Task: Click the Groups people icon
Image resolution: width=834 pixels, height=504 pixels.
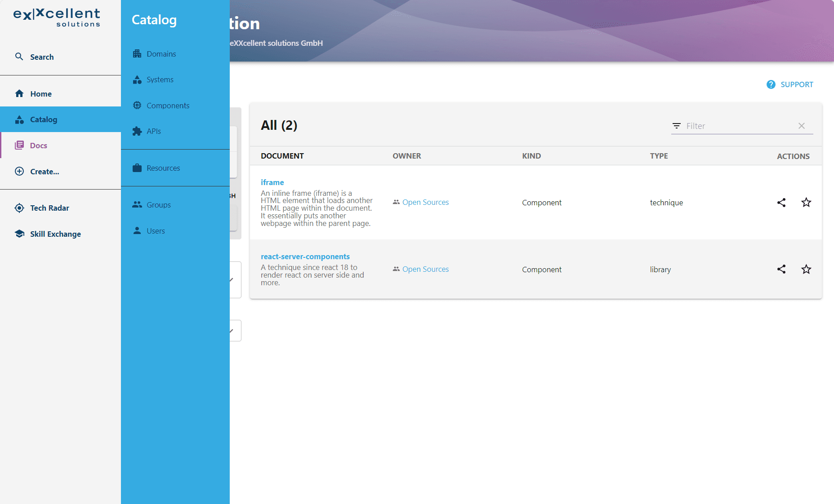Action: [x=137, y=204]
